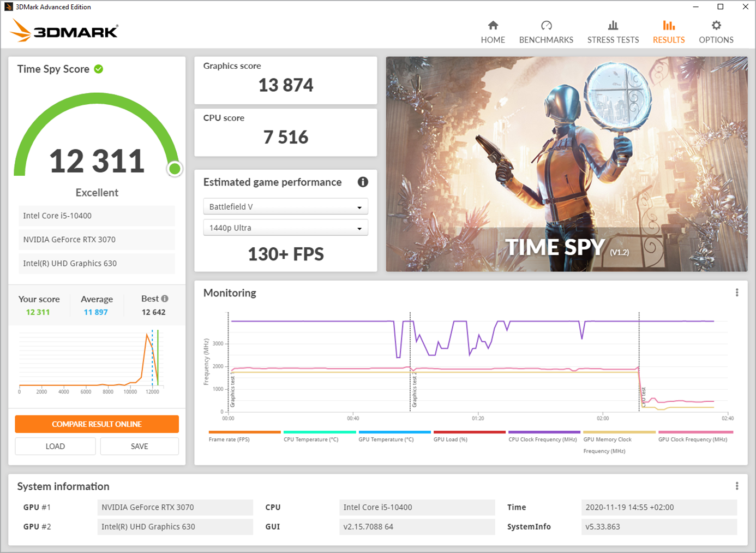The height and width of the screenshot is (553, 756).
Task: Click the score distribution histogram
Action: tap(90, 360)
